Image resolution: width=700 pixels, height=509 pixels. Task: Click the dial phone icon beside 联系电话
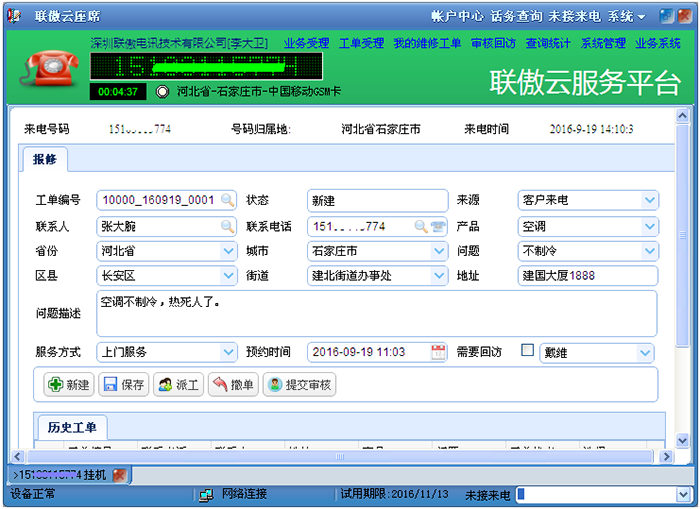pos(437,226)
